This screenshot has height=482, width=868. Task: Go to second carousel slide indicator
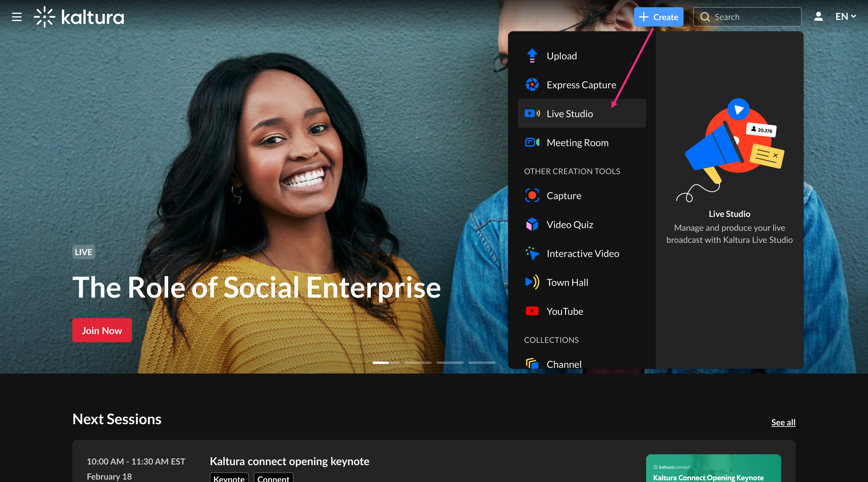click(x=418, y=362)
